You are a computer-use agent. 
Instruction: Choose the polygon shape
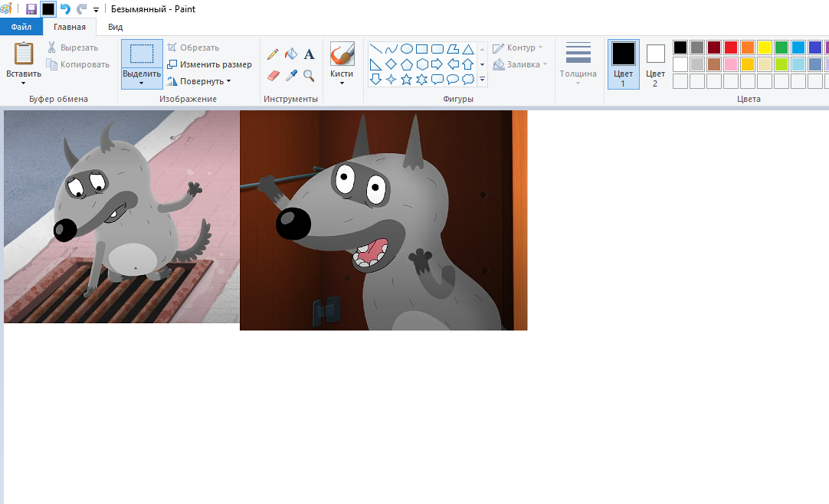(453, 49)
